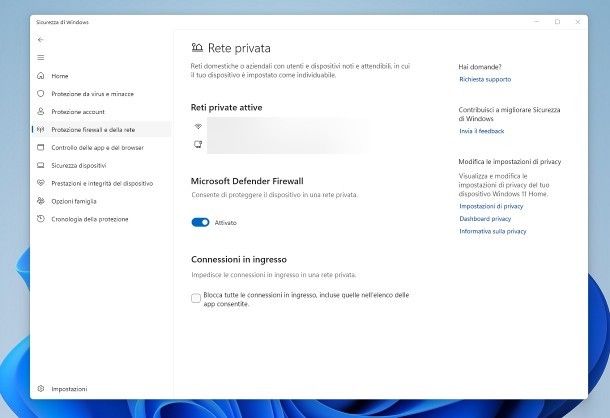The height and width of the screenshot is (418, 610).
Task: Click the Invia il feedback link
Action: 482,131
